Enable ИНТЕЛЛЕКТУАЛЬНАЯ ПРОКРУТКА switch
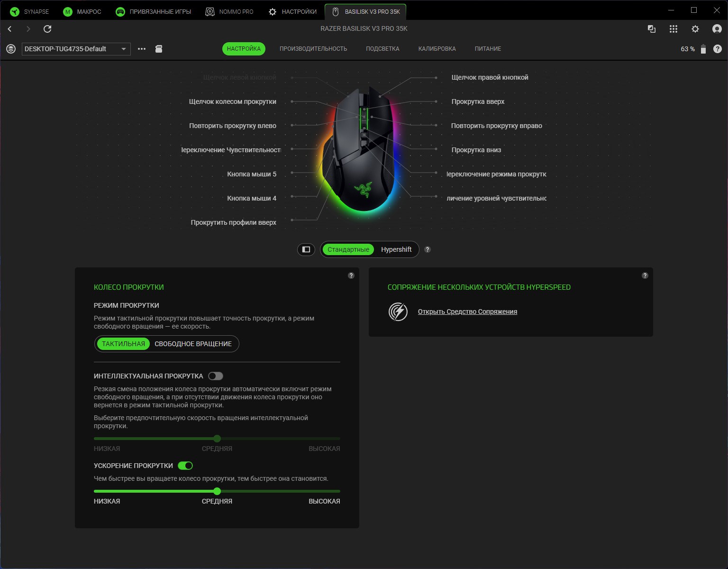Viewport: 728px width, 569px height. coord(216,376)
